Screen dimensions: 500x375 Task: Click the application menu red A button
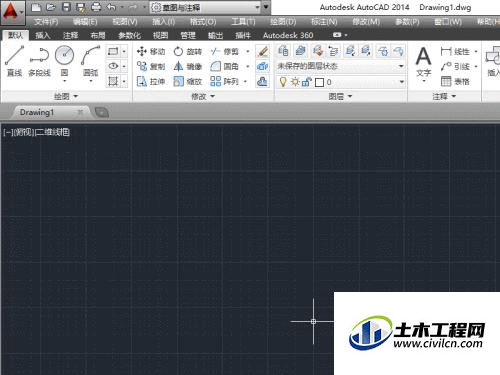[12, 13]
